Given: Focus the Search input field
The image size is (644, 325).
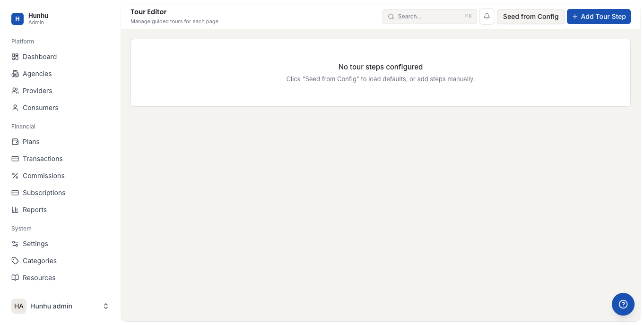Looking at the screenshot, I should [429, 17].
